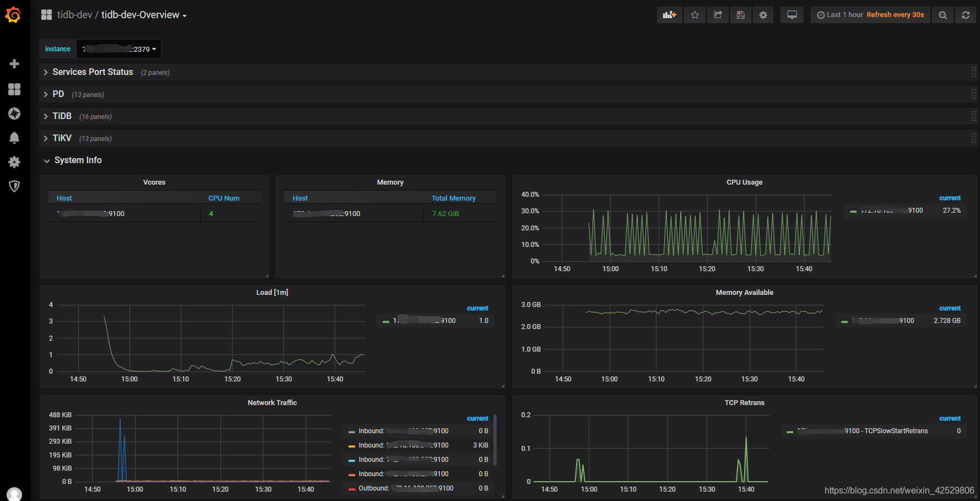The image size is (980, 501).
Task: Click Load legend green color swatch
Action: click(x=386, y=322)
